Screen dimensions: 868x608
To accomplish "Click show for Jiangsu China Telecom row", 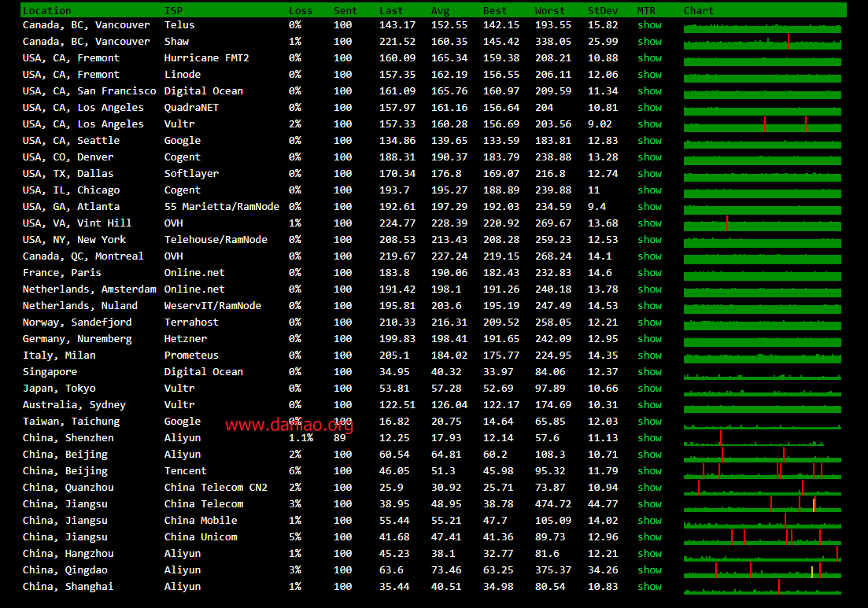I will click(649, 504).
